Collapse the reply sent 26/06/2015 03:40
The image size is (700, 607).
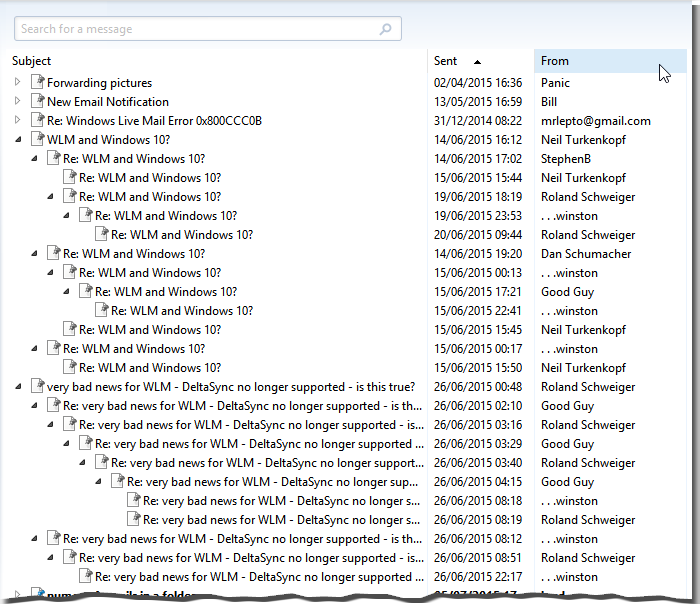[83, 463]
